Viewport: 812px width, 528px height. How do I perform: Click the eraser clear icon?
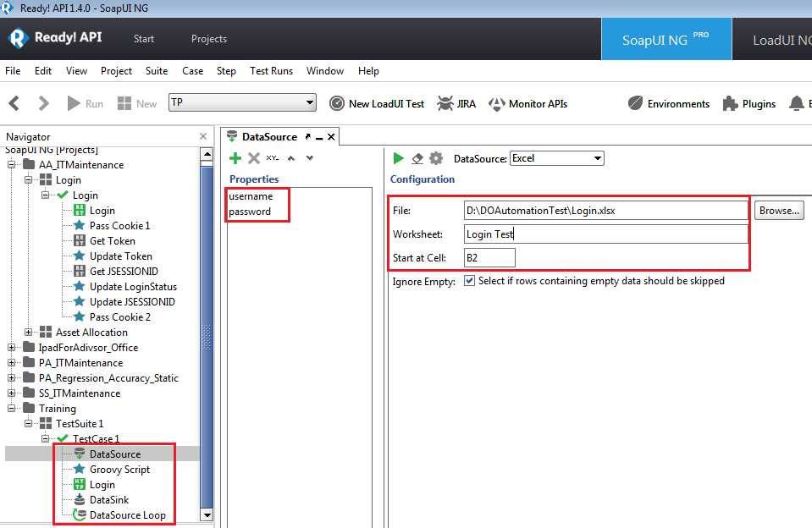[417, 158]
